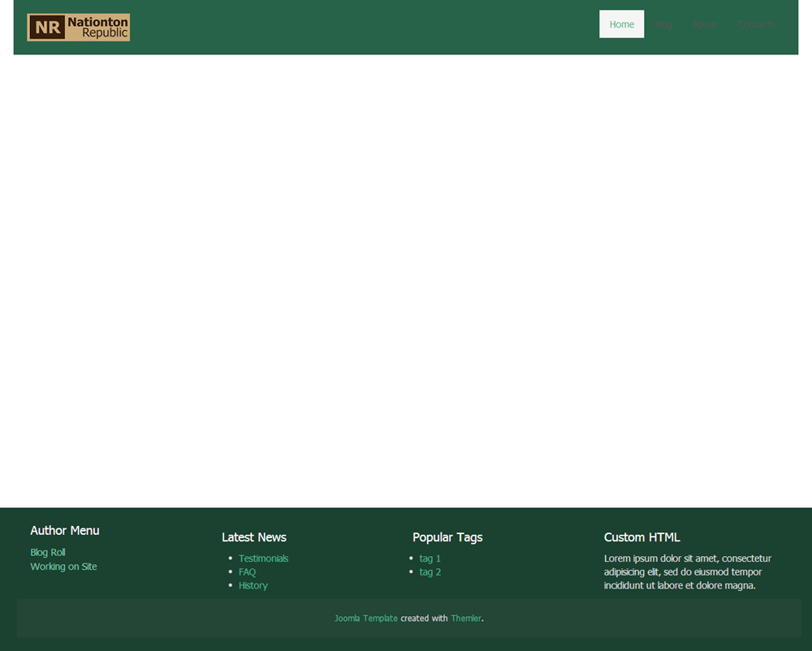Open the FAQ link in Latest News

[x=247, y=572]
